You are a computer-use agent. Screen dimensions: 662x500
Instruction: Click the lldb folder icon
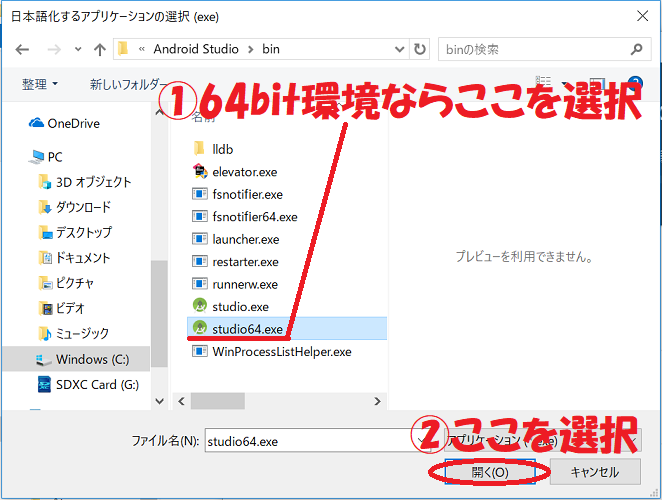(x=199, y=149)
